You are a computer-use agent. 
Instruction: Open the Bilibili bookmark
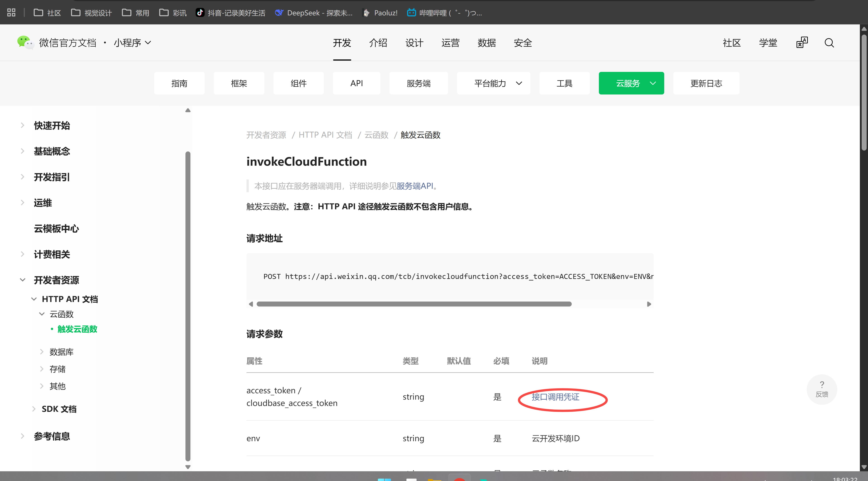click(x=444, y=13)
